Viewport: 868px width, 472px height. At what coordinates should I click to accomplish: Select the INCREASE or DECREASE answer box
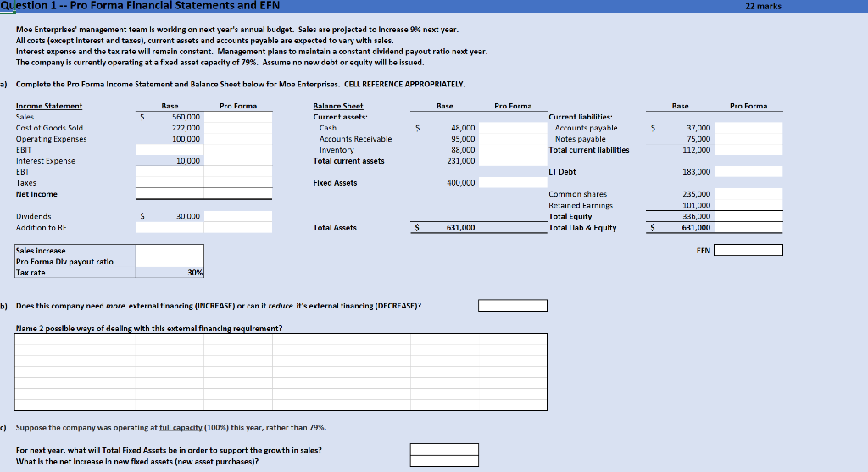coord(513,305)
